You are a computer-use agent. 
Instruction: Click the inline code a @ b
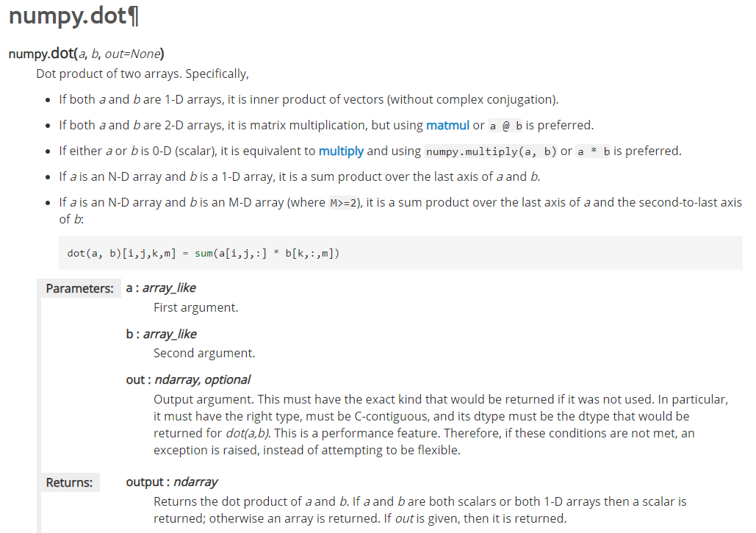(505, 126)
